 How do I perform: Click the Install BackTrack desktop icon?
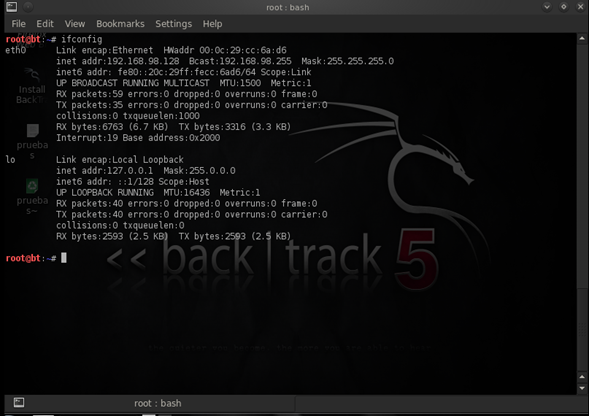click(x=32, y=86)
